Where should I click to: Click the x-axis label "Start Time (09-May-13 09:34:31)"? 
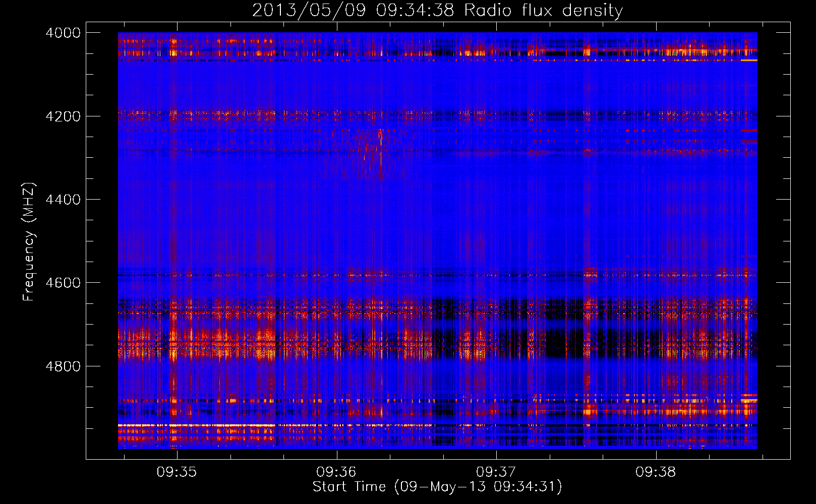437,487
